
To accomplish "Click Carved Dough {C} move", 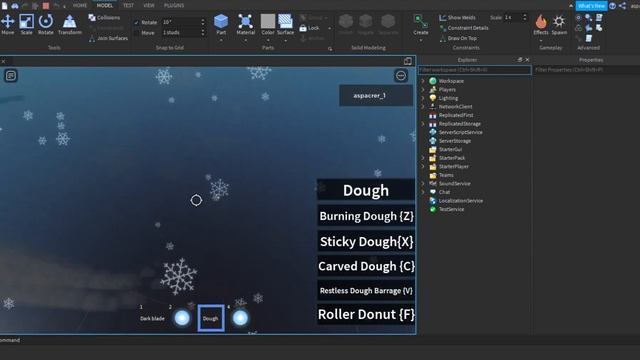I will 366,266.
